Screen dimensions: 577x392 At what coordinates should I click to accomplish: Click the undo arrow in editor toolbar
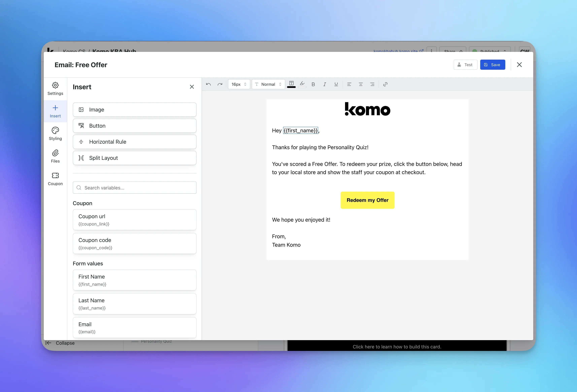click(208, 84)
